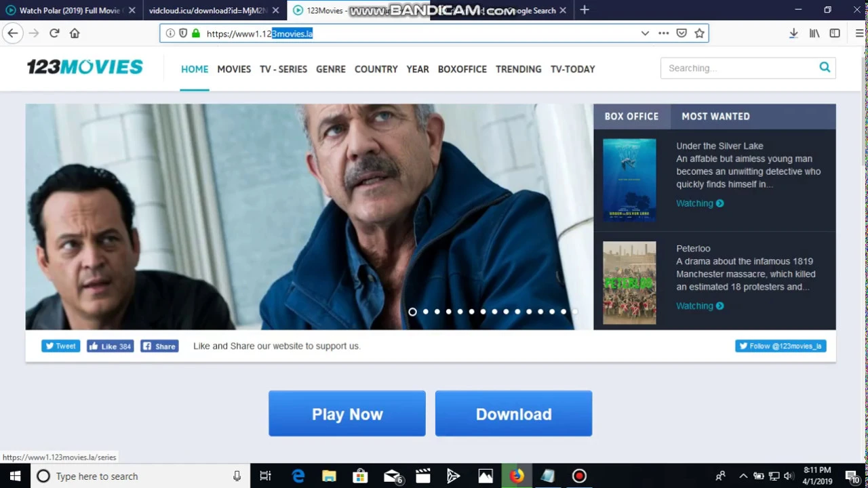
Task: Open Task View in the taskbar
Action: 265,476
